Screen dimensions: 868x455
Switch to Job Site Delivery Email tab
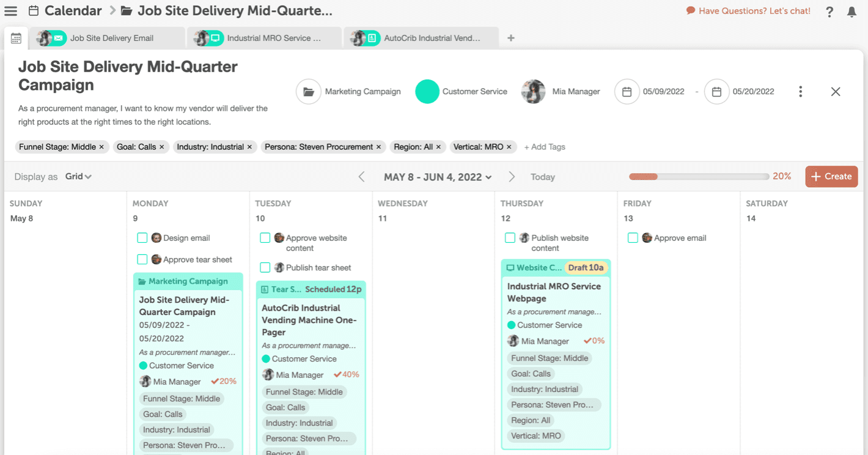(111, 38)
